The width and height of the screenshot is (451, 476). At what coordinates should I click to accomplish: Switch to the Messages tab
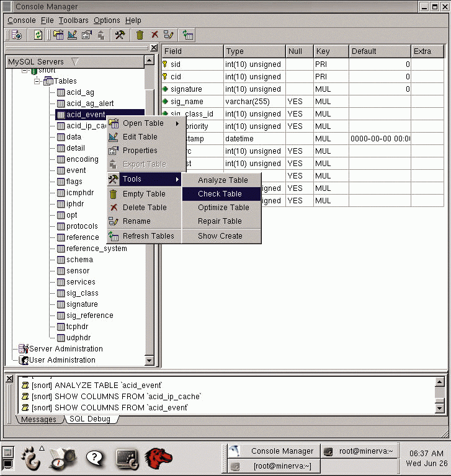coord(39,420)
